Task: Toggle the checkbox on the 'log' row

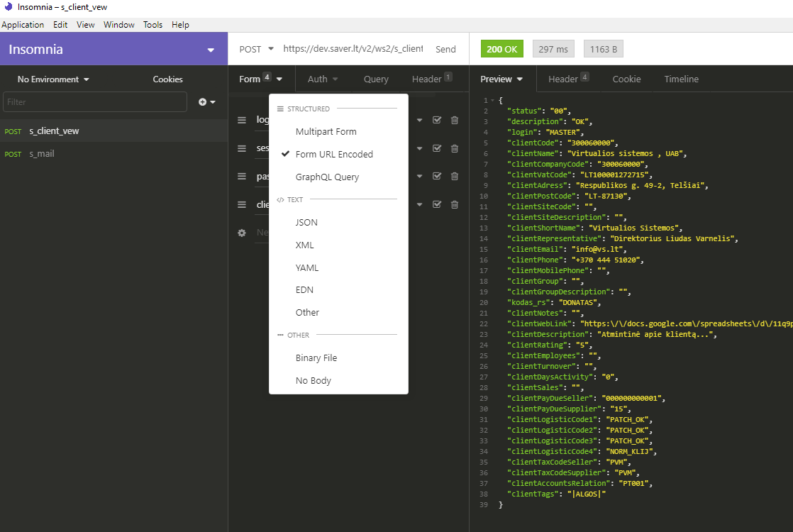Action: 437,120
